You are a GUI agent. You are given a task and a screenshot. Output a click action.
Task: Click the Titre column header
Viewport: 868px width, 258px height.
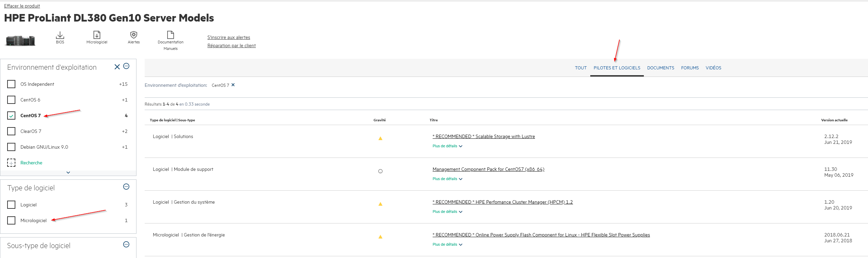[434, 120]
